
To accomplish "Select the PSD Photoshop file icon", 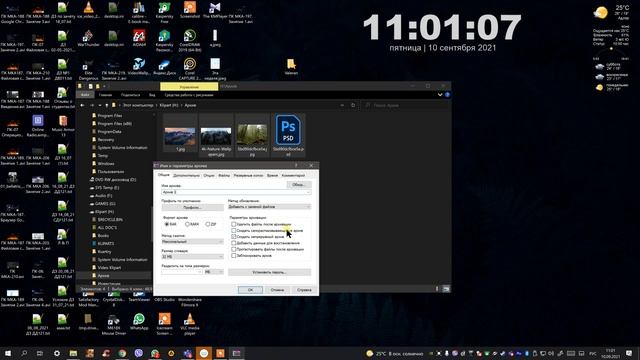I will click(288, 135).
